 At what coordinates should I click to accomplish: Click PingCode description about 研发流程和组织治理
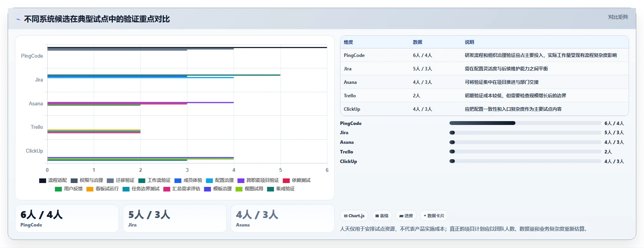[541, 55]
